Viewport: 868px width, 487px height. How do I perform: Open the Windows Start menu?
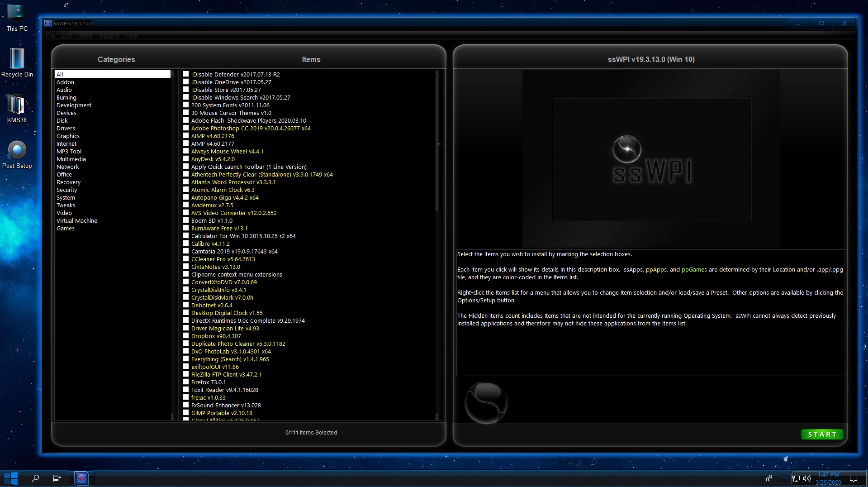point(11,478)
